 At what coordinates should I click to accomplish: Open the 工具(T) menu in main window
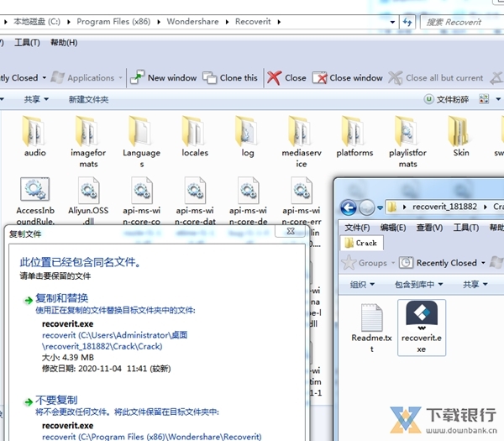27,43
